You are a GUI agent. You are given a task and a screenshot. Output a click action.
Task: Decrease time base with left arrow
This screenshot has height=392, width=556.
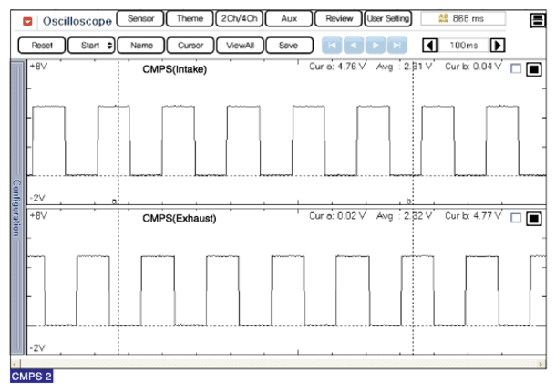(x=429, y=44)
